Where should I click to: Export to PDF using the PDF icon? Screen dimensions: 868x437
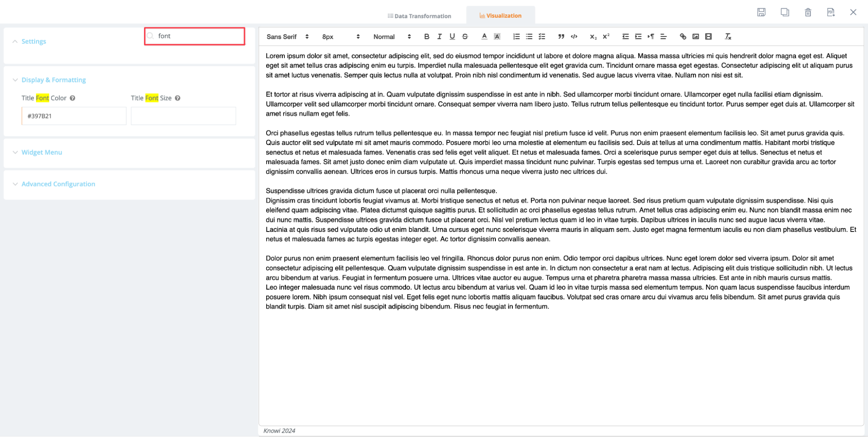[x=830, y=12]
